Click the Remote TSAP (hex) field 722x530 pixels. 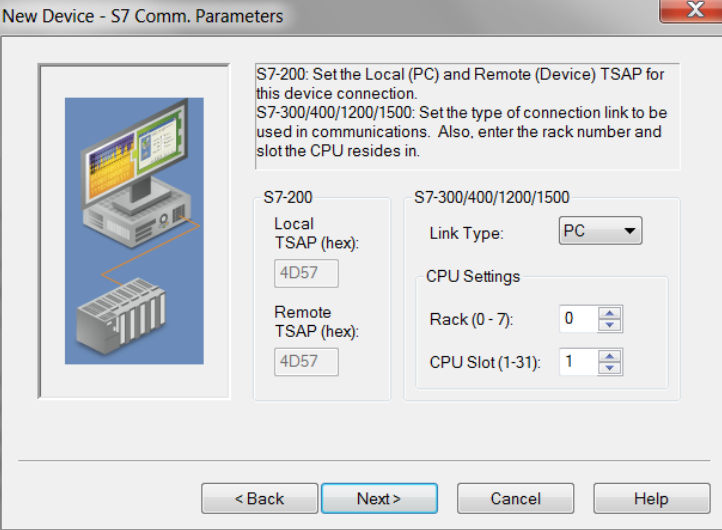pyautogui.click(x=306, y=361)
